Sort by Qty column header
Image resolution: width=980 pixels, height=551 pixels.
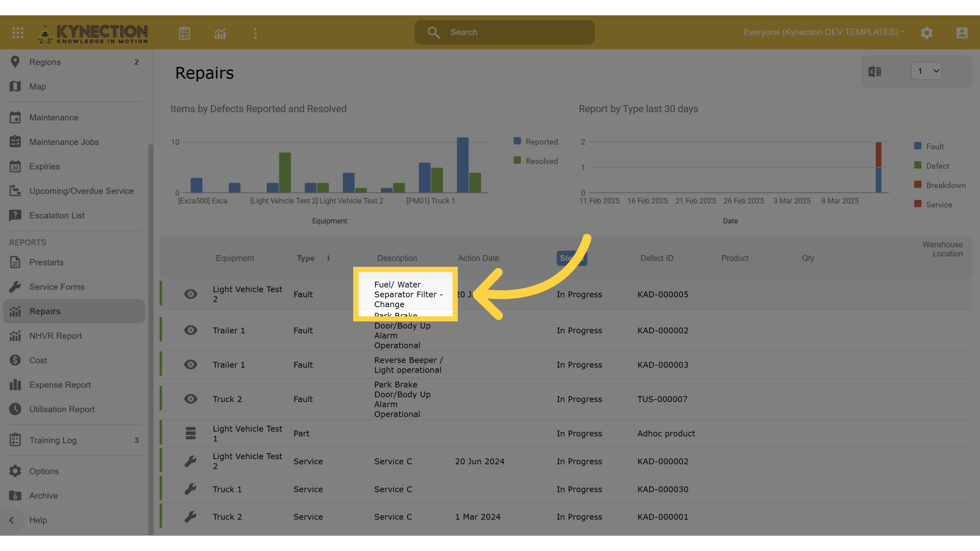coord(808,258)
